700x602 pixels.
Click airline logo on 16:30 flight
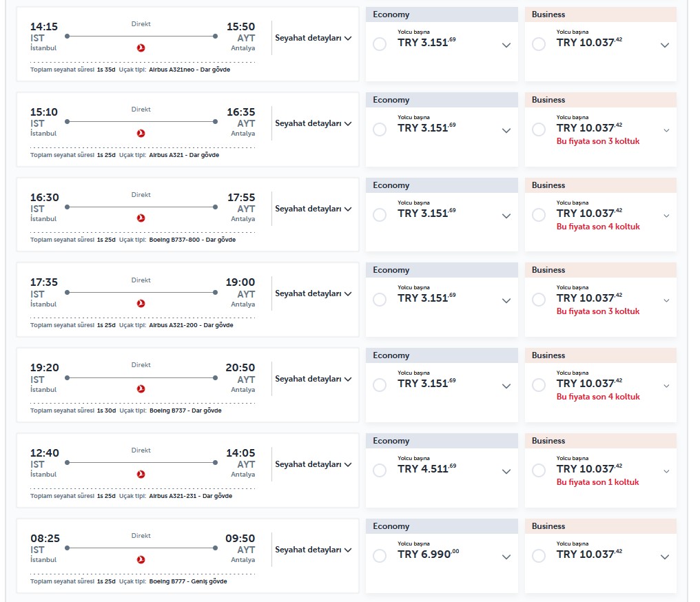tap(141, 218)
